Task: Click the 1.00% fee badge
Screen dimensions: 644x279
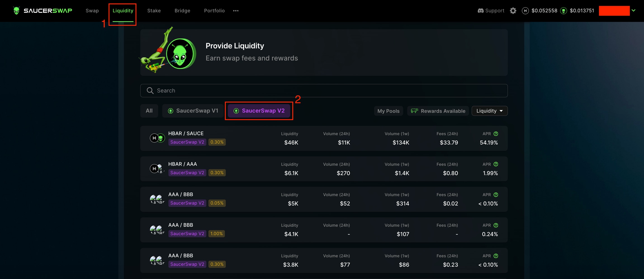Action: (x=217, y=233)
